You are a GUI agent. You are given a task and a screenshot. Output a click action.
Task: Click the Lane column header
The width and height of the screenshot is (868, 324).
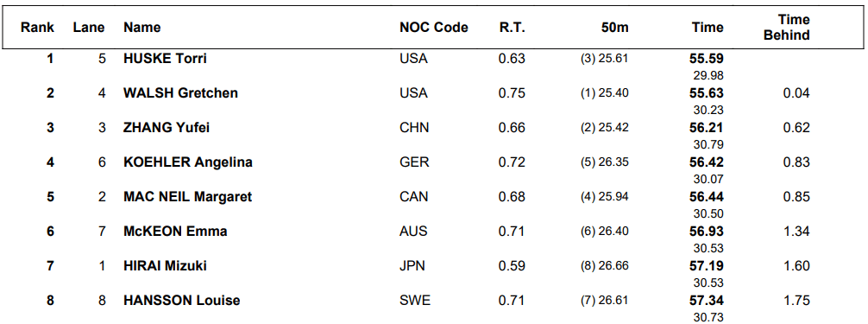(89, 27)
